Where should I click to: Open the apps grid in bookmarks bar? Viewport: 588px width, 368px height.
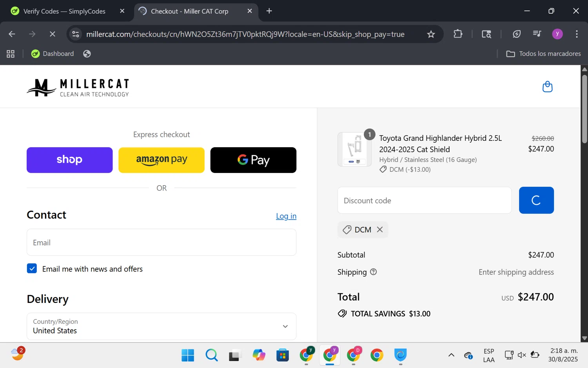[11, 54]
